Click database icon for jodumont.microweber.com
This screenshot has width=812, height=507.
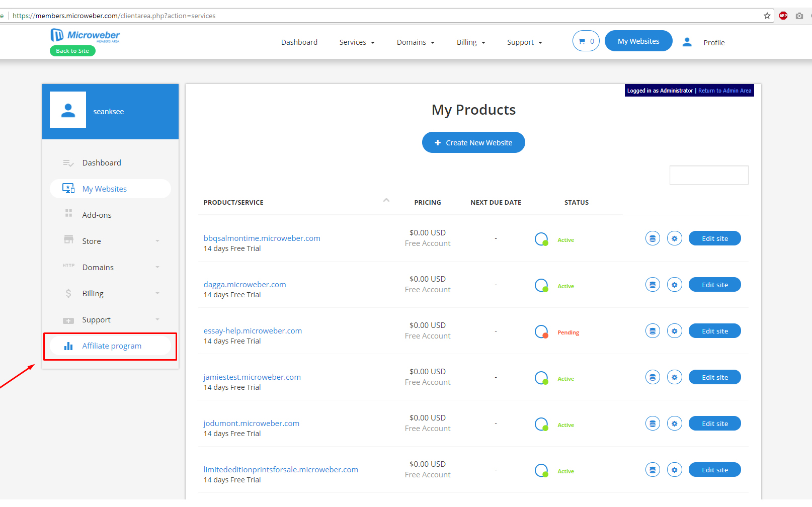click(x=653, y=424)
